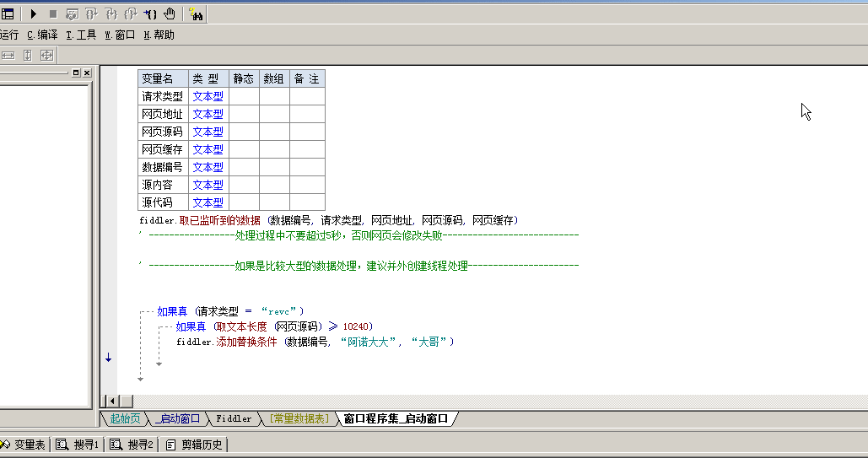The image size is (868, 469).
Task: Click the 类型 column header
Action: 208,78
